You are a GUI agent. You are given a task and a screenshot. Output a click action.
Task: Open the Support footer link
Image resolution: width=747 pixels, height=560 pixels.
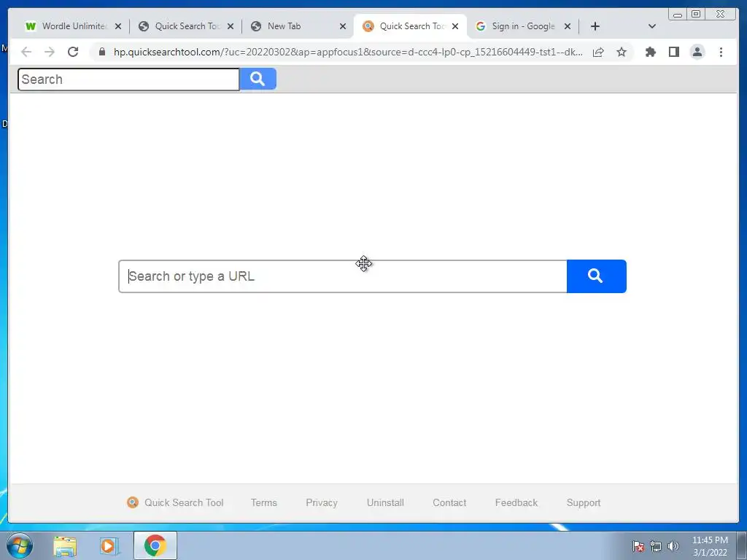tap(584, 502)
